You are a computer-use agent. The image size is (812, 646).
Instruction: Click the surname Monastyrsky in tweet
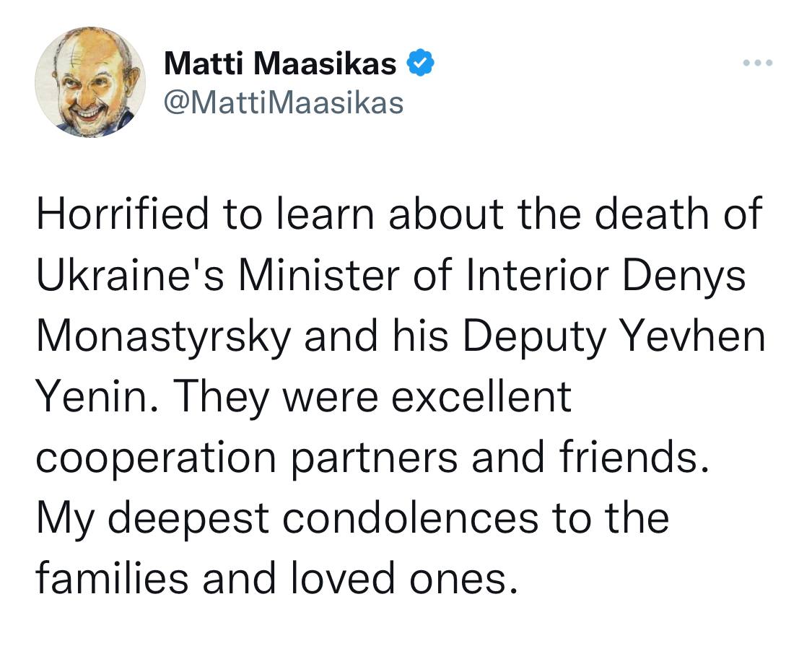(x=164, y=336)
